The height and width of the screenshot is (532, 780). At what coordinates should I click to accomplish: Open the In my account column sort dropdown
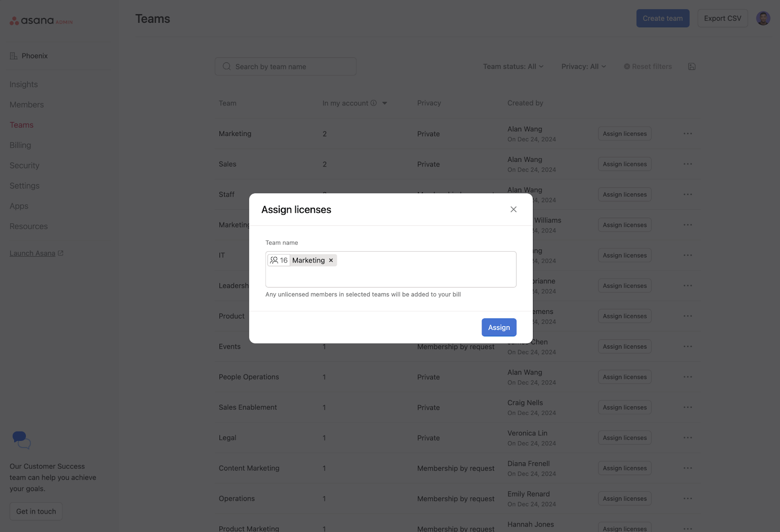[384, 103]
